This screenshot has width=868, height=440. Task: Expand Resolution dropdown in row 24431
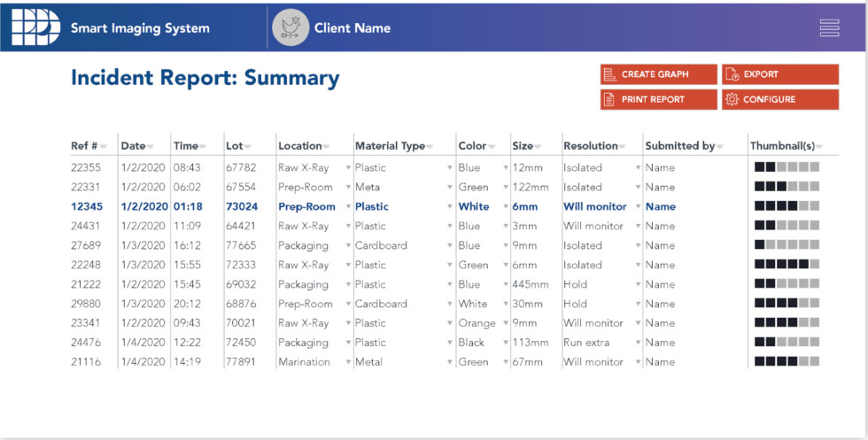(x=638, y=226)
